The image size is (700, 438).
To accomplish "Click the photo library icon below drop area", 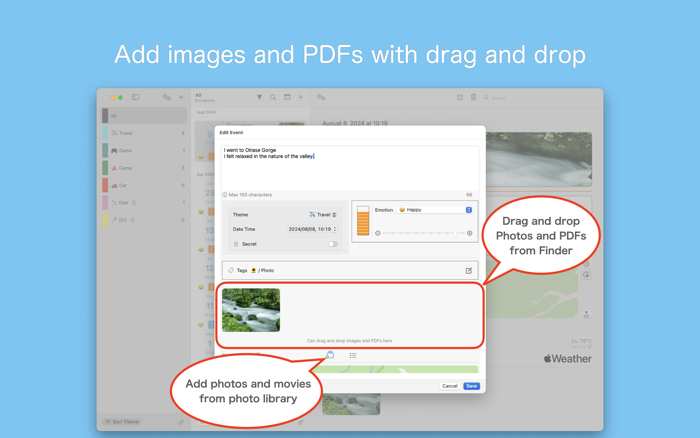I will coord(330,355).
